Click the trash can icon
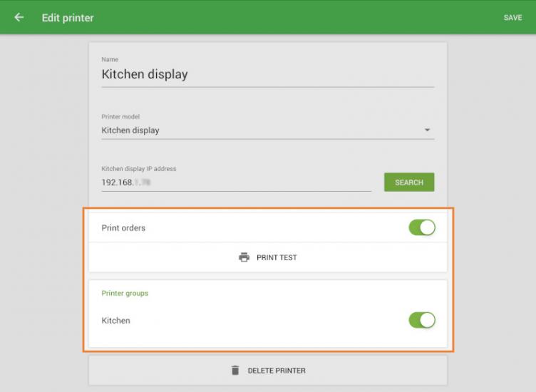 click(x=235, y=371)
